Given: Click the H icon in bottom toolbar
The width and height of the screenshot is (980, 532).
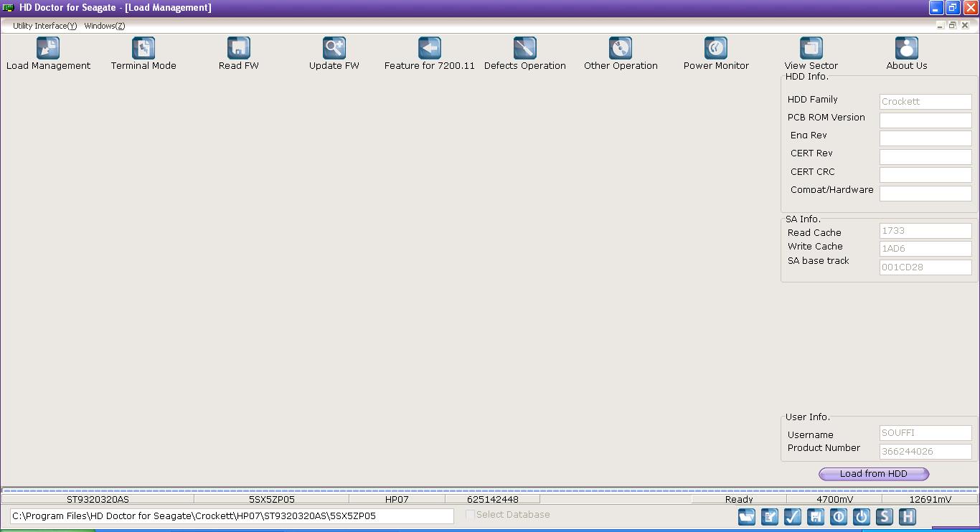Looking at the screenshot, I should pos(908,516).
